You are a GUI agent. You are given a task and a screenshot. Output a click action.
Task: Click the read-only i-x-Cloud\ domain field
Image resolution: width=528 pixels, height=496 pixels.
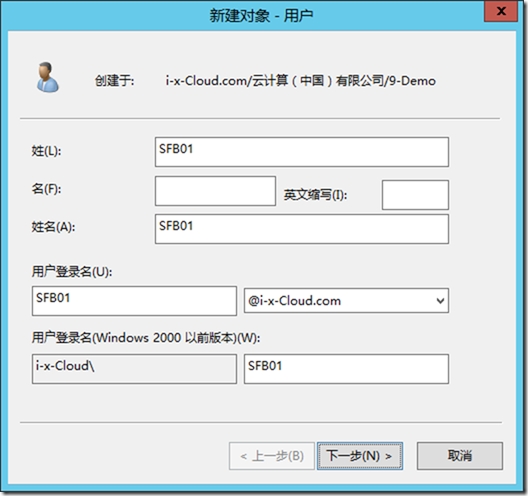point(134,369)
